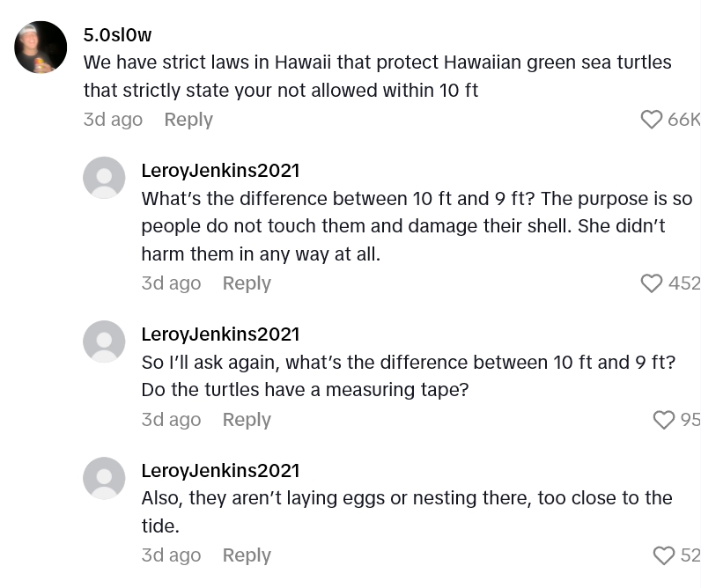
Task: Click the comment text about Hawaiian turtle laws
Action: 377,77
